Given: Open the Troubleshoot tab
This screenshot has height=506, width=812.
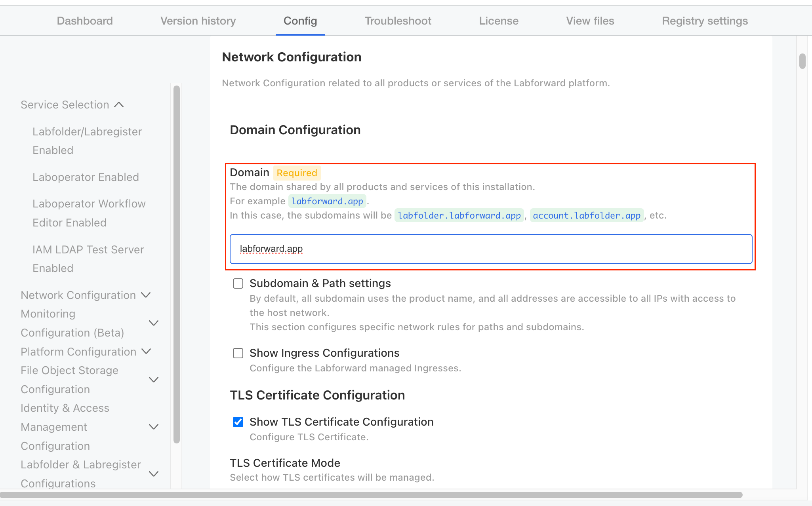Looking at the screenshot, I should pos(398,21).
